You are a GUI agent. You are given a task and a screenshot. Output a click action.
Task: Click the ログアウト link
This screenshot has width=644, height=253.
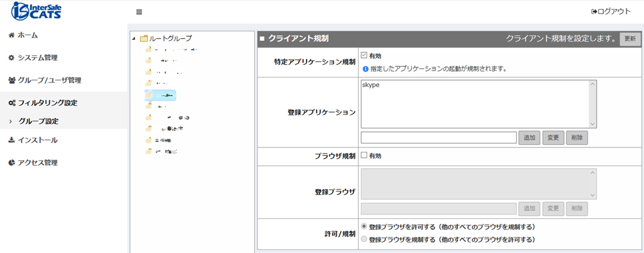pyautogui.click(x=614, y=12)
